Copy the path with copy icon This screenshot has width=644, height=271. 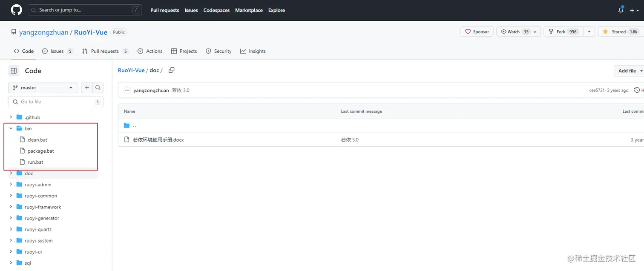[171, 70]
